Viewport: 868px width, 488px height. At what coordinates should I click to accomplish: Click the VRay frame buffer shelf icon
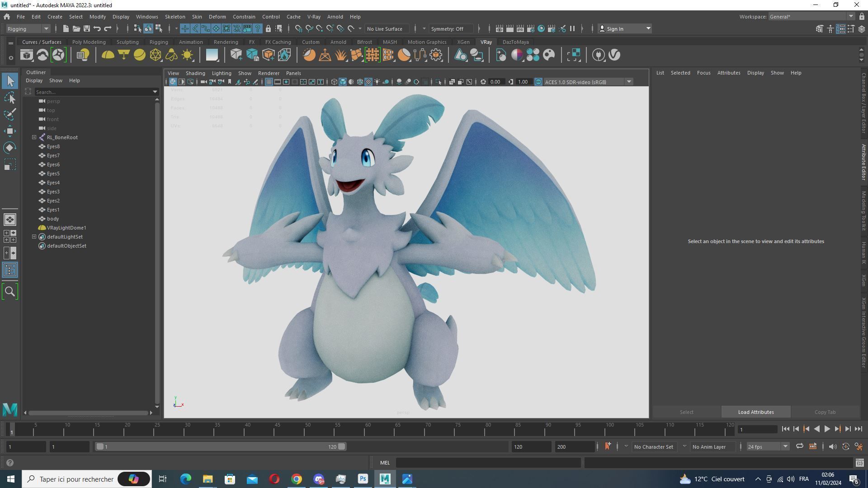pos(26,55)
